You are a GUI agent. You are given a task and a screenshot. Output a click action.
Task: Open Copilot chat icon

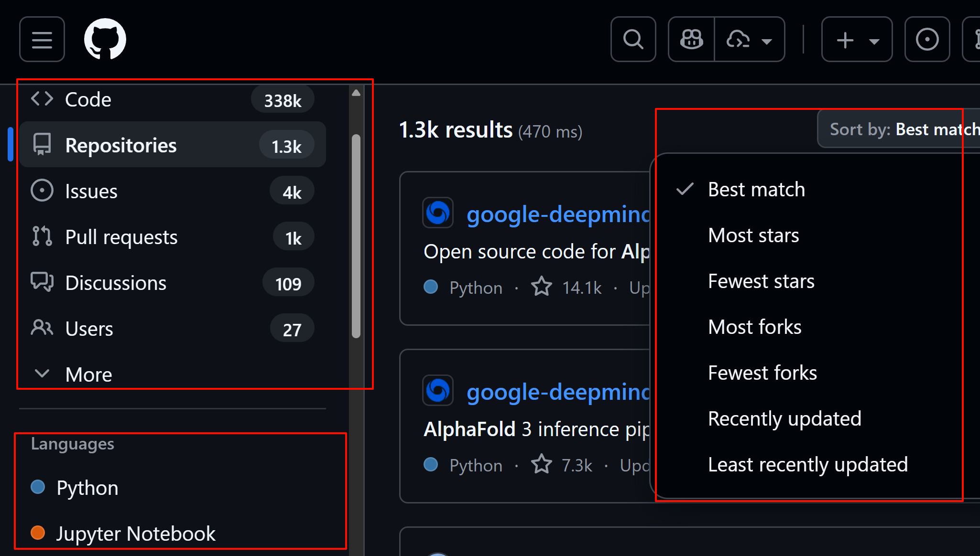coord(691,40)
